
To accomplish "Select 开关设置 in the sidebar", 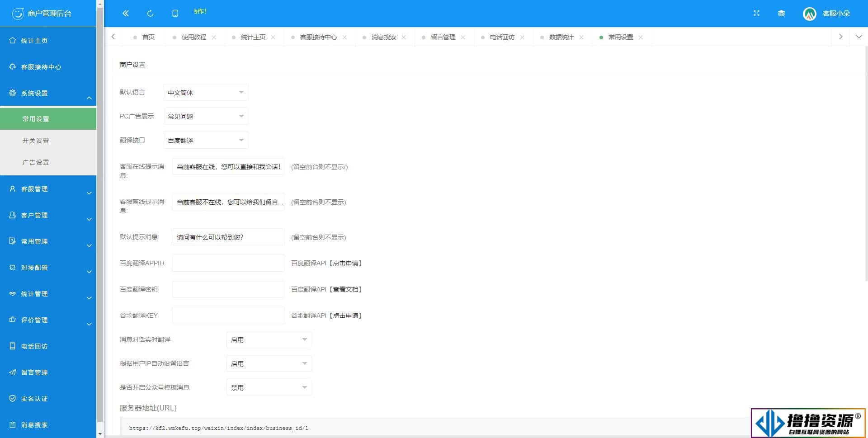I will tap(48, 141).
